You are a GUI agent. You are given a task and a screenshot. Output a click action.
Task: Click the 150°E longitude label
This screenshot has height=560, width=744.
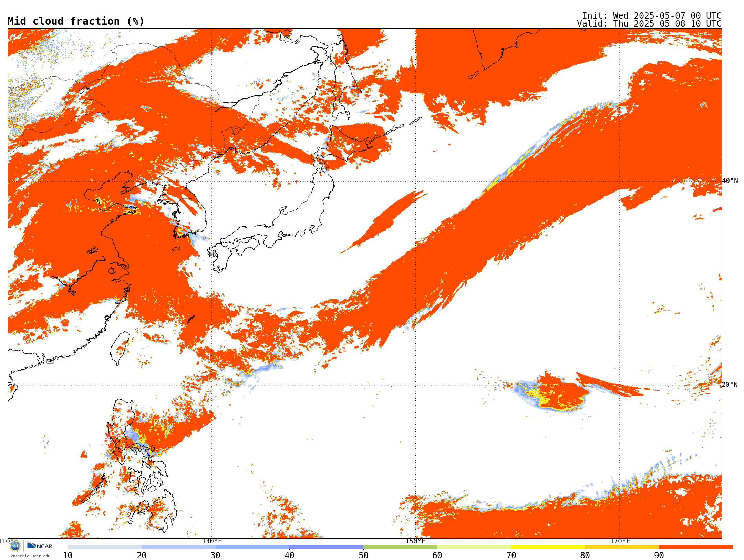coord(415,541)
